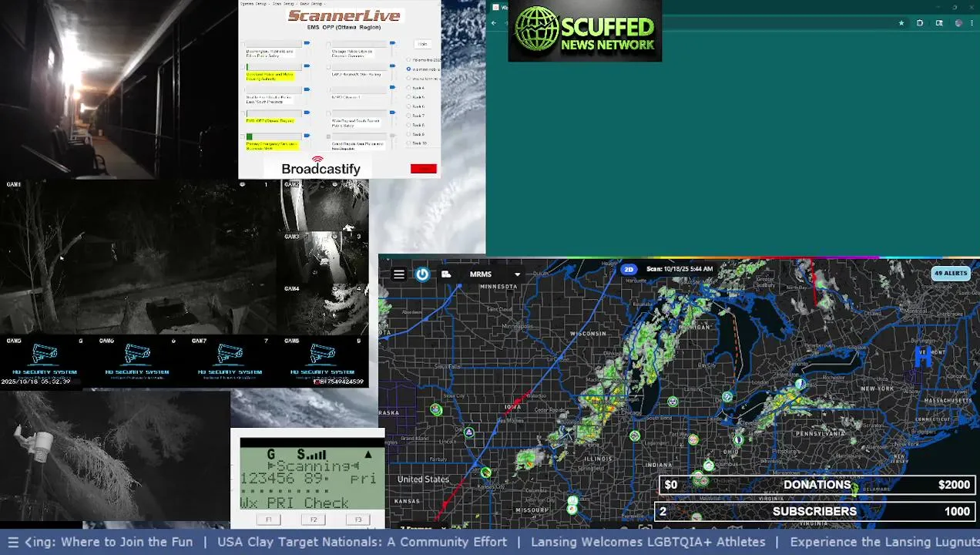Screen dimensions: 980x555
Task: Bookmark page with the star icon
Action: tap(901, 23)
